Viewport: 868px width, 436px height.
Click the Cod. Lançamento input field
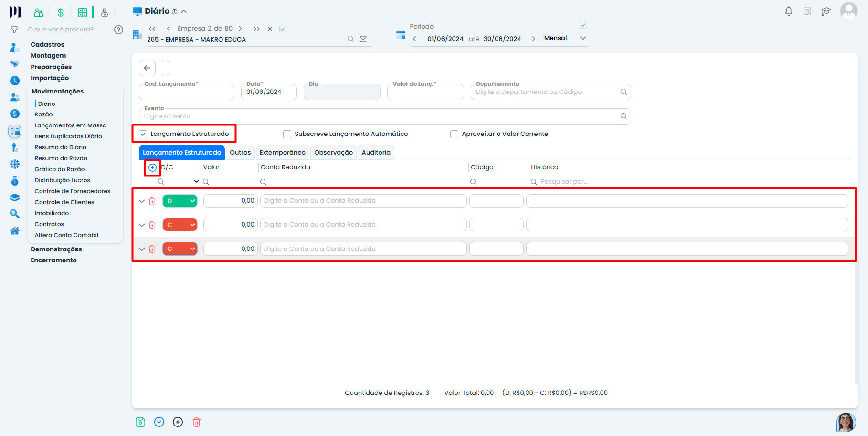click(186, 93)
